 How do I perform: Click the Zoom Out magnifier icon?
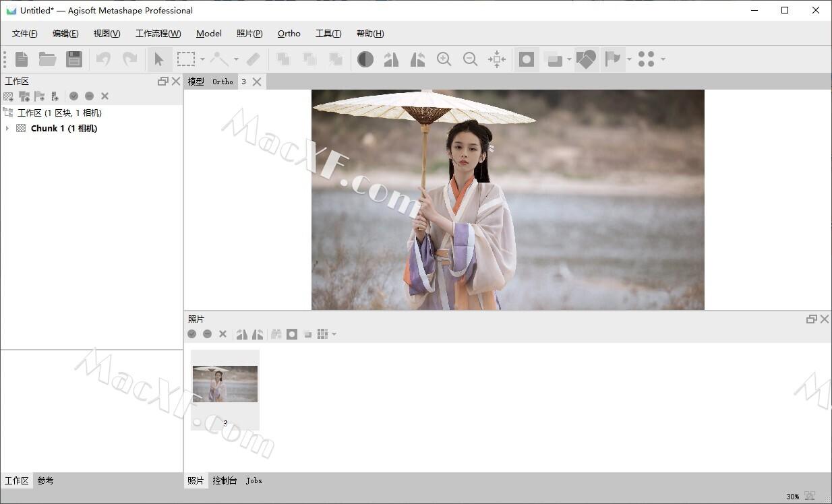(x=470, y=59)
